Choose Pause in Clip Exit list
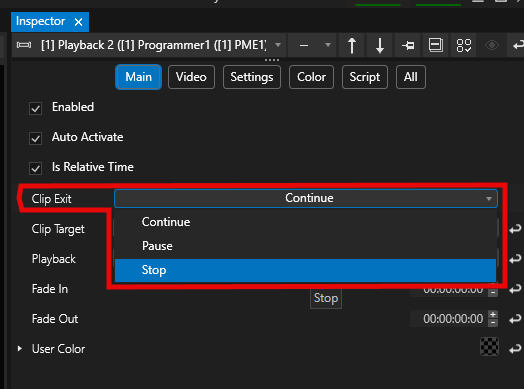This screenshot has height=389, width=524. tap(305, 246)
